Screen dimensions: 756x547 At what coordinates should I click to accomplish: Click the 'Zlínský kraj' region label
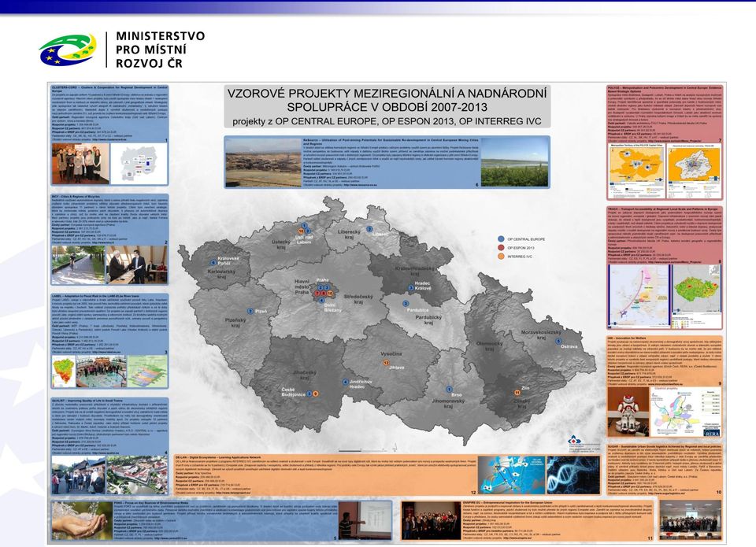pyautogui.click(x=522, y=404)
